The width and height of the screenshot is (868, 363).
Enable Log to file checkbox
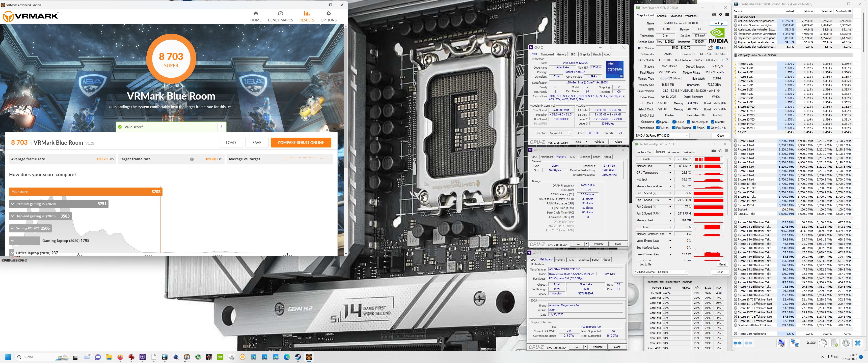click(638, 264)
